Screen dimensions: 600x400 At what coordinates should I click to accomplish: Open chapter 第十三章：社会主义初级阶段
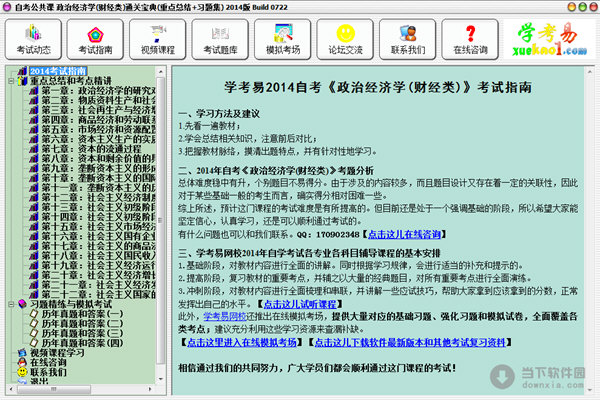tap(98, 207)
